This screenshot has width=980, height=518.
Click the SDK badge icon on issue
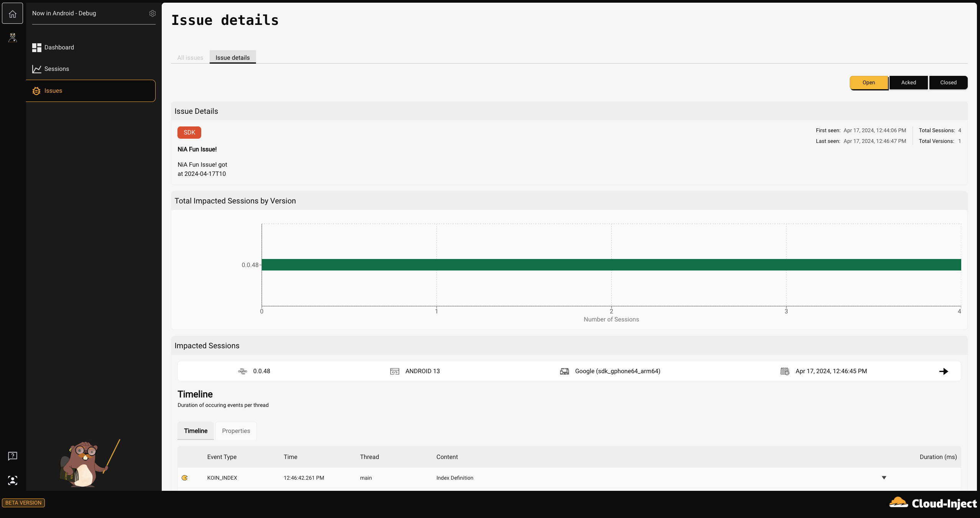[189, 133]
